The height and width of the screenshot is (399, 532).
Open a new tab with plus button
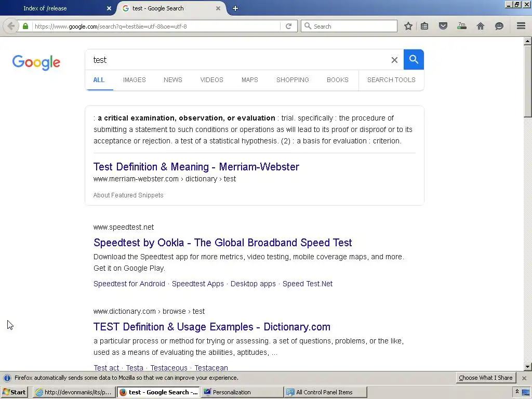[x=235, y=8]
